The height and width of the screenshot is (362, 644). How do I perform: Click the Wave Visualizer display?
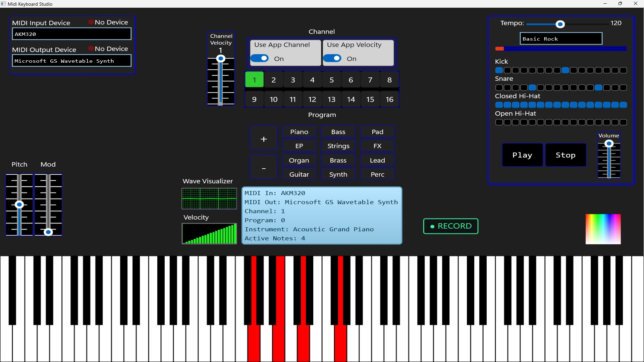tap(209, 198)
